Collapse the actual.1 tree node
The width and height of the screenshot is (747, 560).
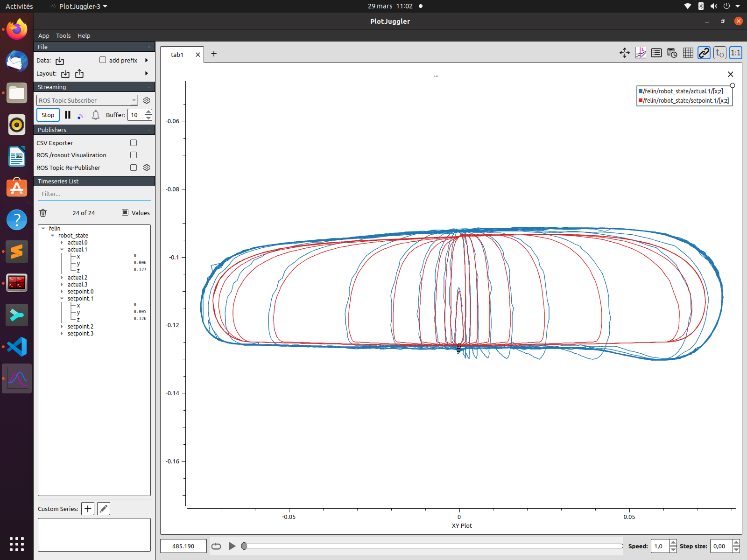[62, 250]
